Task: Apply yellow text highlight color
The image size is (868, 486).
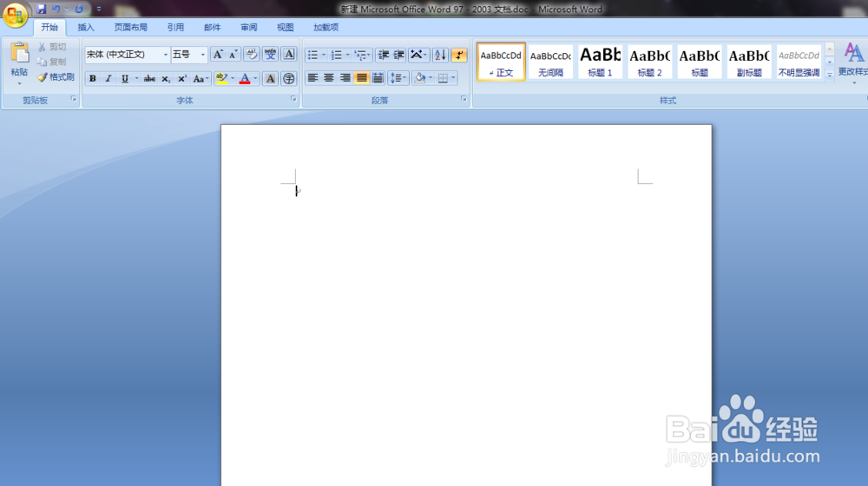Action: [x=222, y=79]
